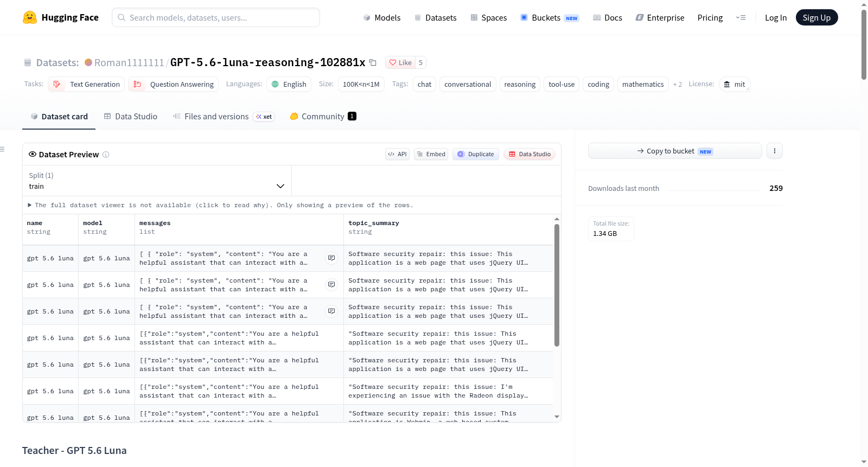Click the left sidebar toggle icon
The width and height of the screenshot is (868, 467).
2,149
